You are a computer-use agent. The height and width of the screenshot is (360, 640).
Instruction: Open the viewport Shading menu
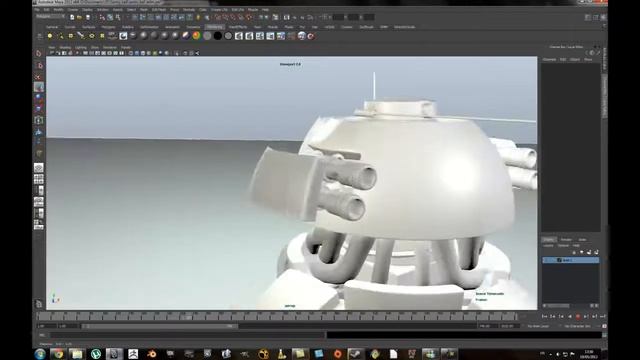pyautogui.click(x=65, y=48)
